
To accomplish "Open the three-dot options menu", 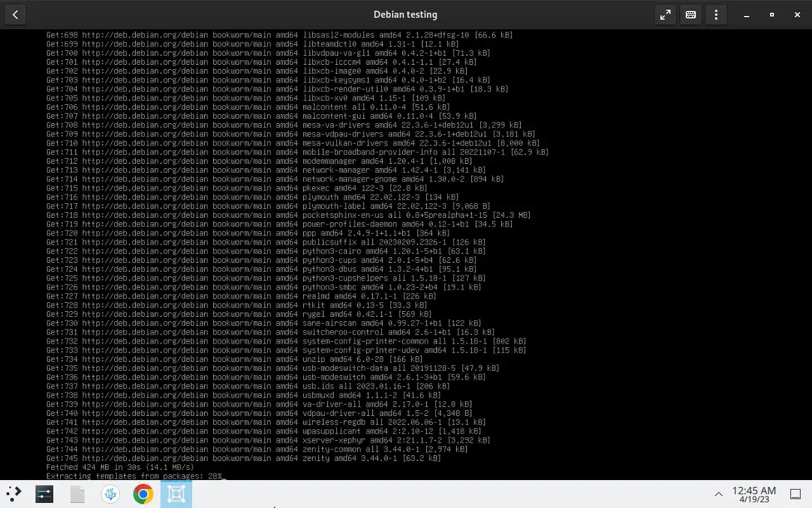I will pyautogui.click(x=716, y=15).
